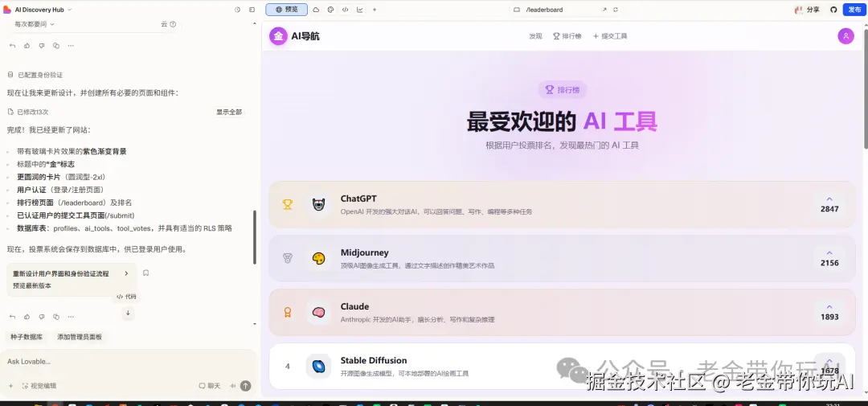
Task: Click the help icon next to 云
Action: (x=173, y=24)
